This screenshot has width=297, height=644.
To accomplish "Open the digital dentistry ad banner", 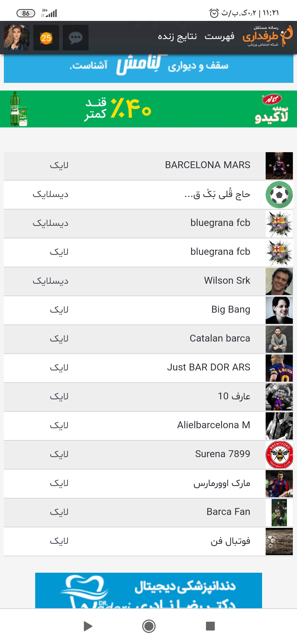I will (x=148, y=590).
